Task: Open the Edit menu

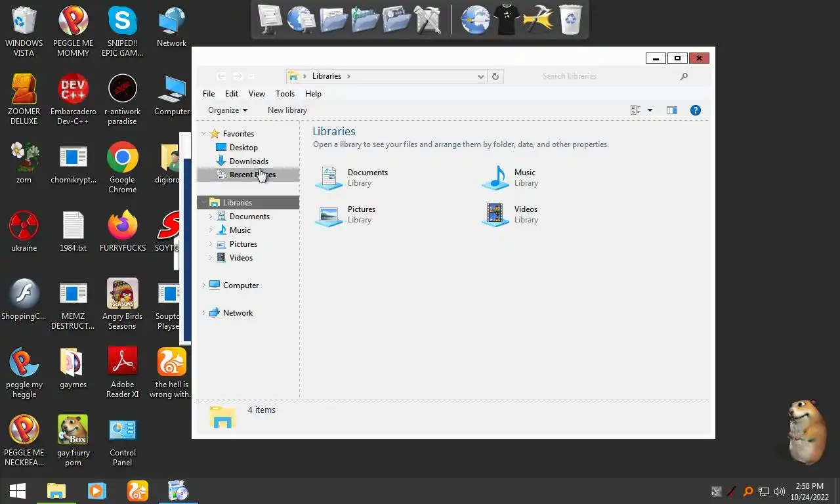Action: pos(232,94)
